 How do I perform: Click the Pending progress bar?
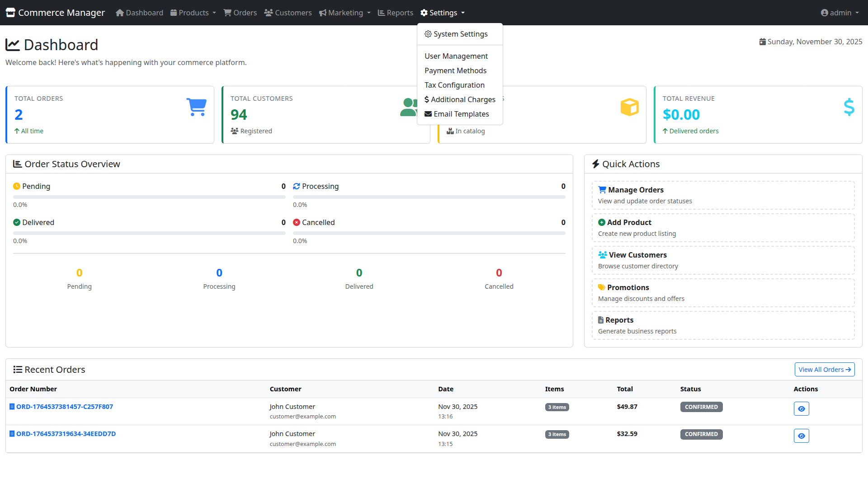pos(149,197)
